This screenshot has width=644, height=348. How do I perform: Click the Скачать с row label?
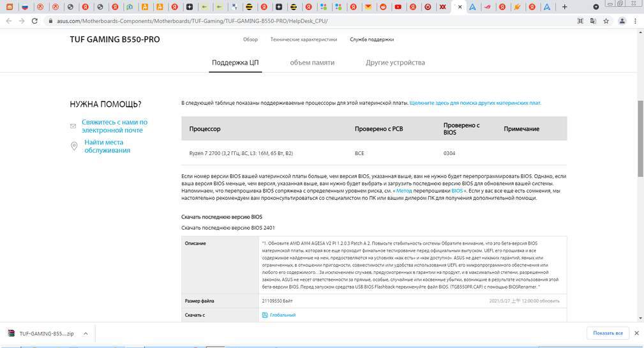coord(195,315)
